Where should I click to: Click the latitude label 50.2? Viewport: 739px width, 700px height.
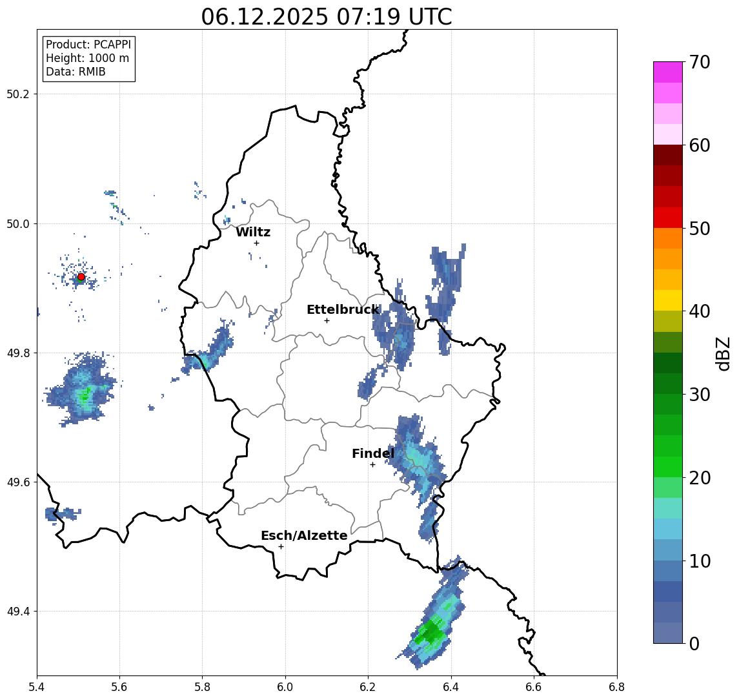[x=18, y=94]
